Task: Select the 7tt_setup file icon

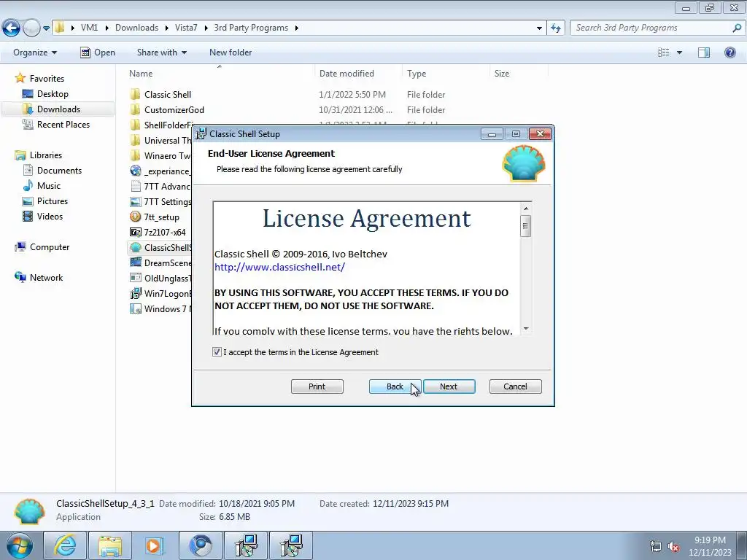Action: 135,217
